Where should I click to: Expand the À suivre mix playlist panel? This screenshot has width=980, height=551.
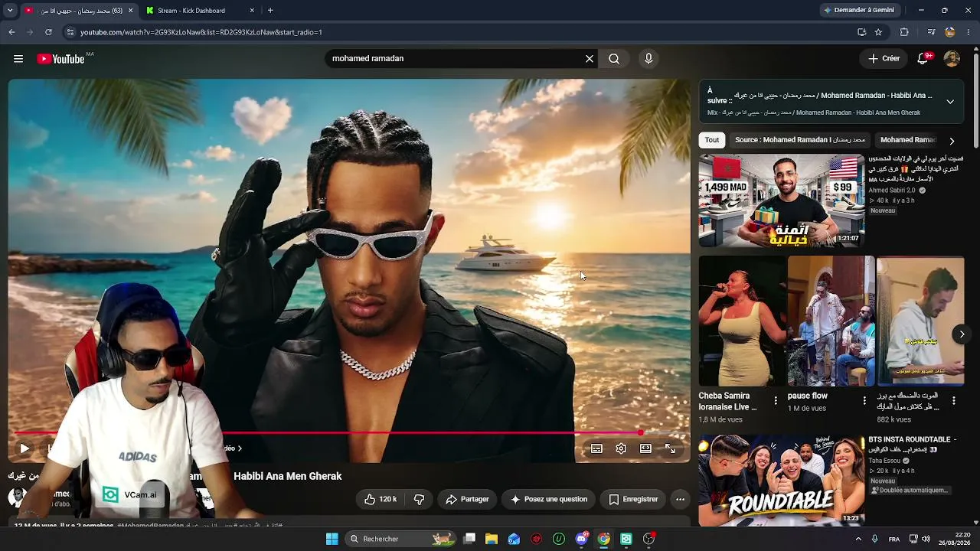pos(950,102)
